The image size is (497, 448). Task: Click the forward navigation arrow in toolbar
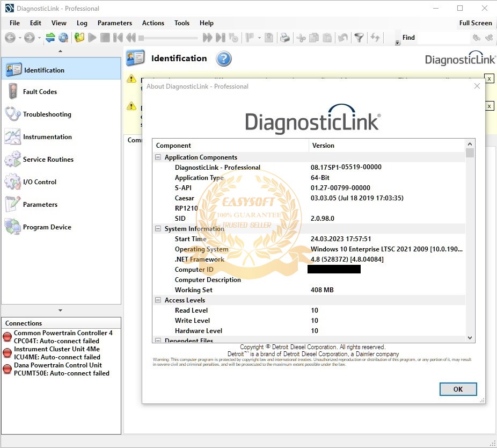point(30,38)
